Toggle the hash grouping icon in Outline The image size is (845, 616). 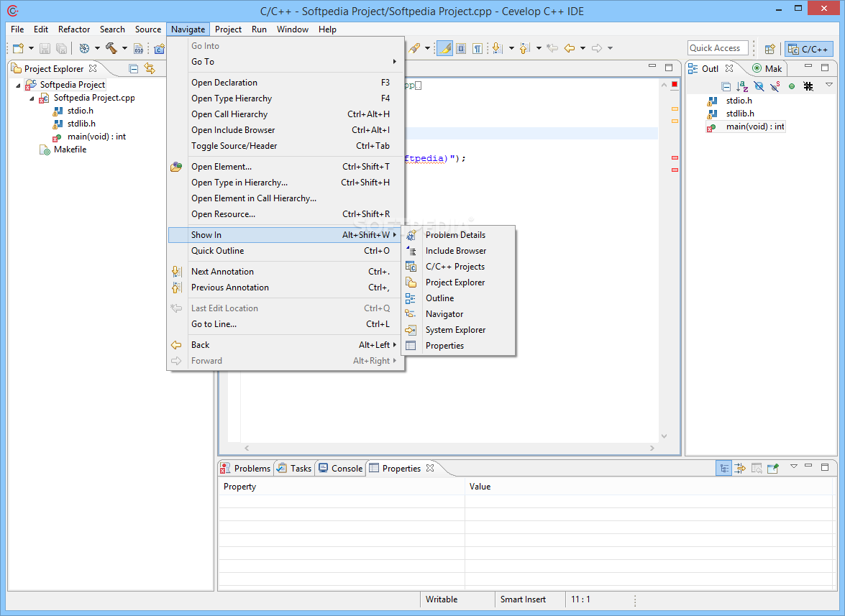(x=808, y=86)
